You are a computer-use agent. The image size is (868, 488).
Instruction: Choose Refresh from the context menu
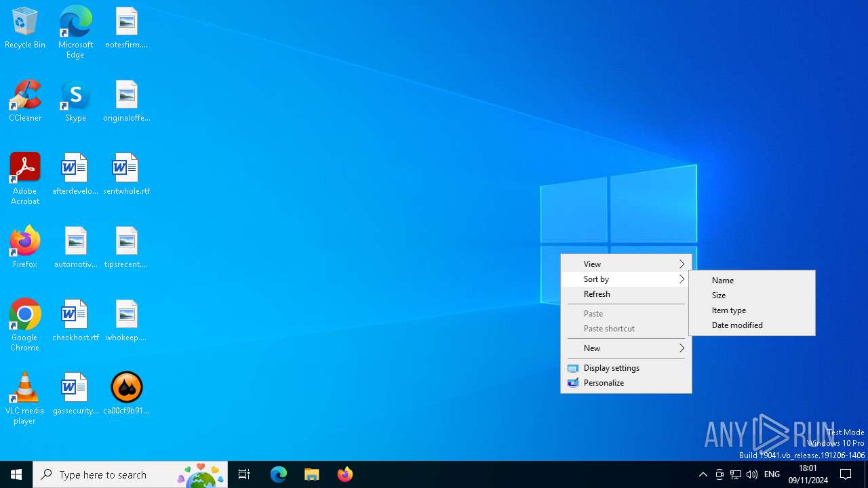pyautogui.click(x=627, y=294)
